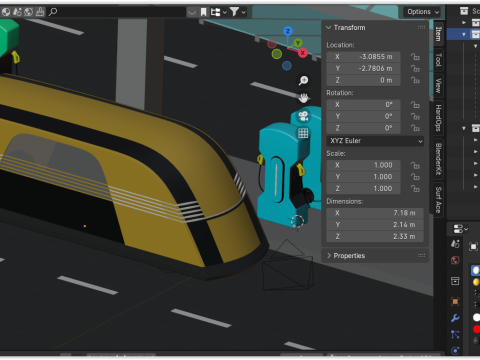This screenshot has height=360, width=480.
Task: Click the bookmark icon in header
Action: coord(203,12)
